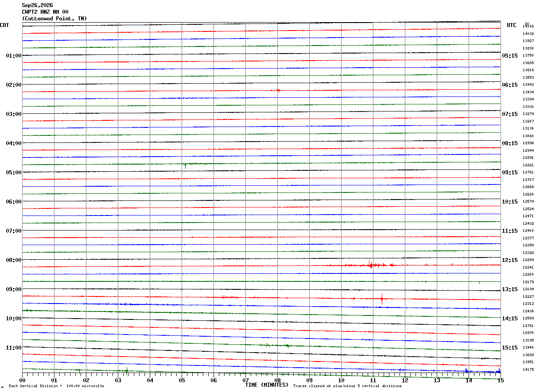The image size is (536, 392).
Task: Click the Sep26,2026 date label
Action: click(37, 5)
